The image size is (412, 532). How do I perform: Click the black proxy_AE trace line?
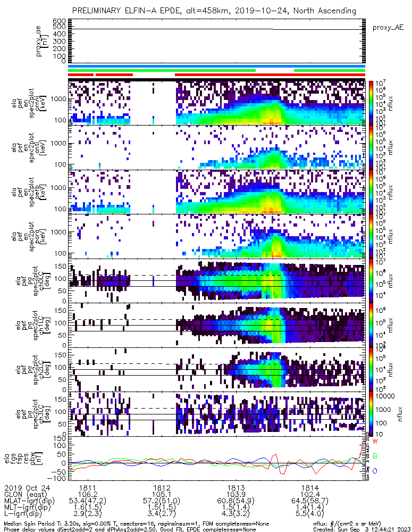click(217, 29)
